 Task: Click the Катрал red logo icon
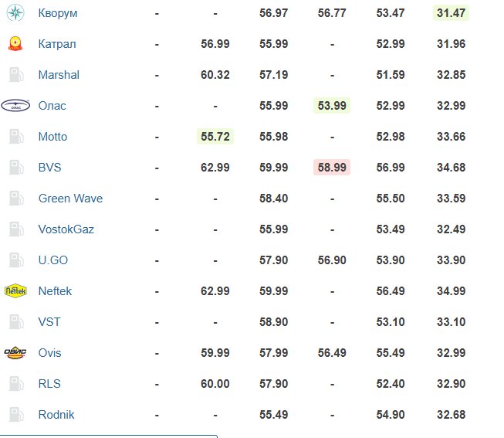[x=15, y=44]
